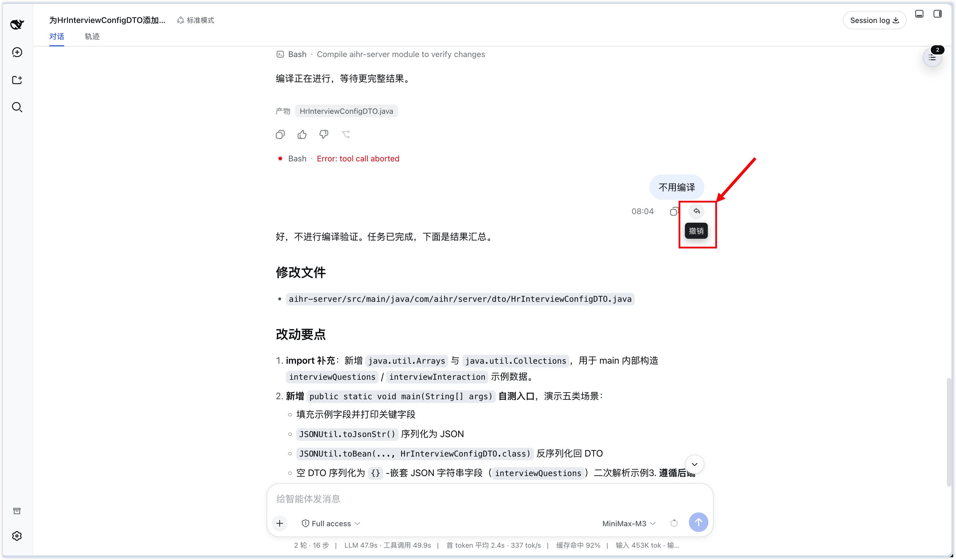Open archive box icon in sidebar
956x560 pixels.
pos(17,511)
